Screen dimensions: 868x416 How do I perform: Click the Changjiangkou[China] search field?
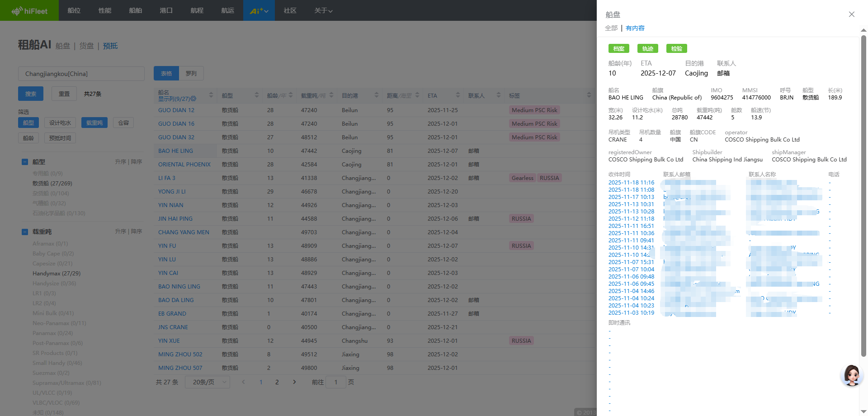pos(81,74)
